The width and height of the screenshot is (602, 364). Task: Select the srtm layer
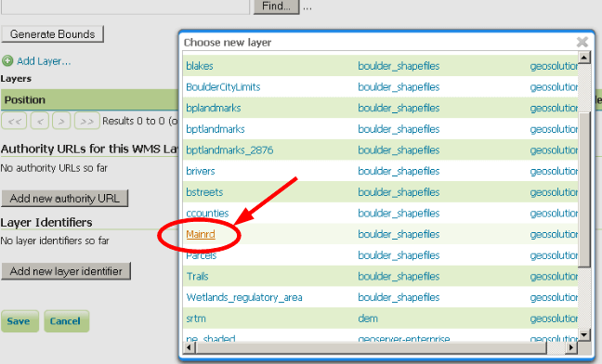click(x=196, y=318)
